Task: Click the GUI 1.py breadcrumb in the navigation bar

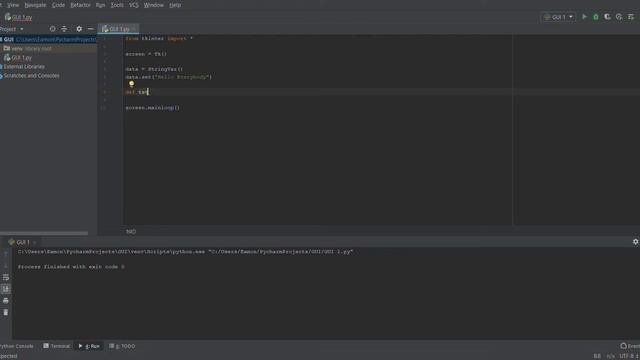Action: (x=18, y=17)
